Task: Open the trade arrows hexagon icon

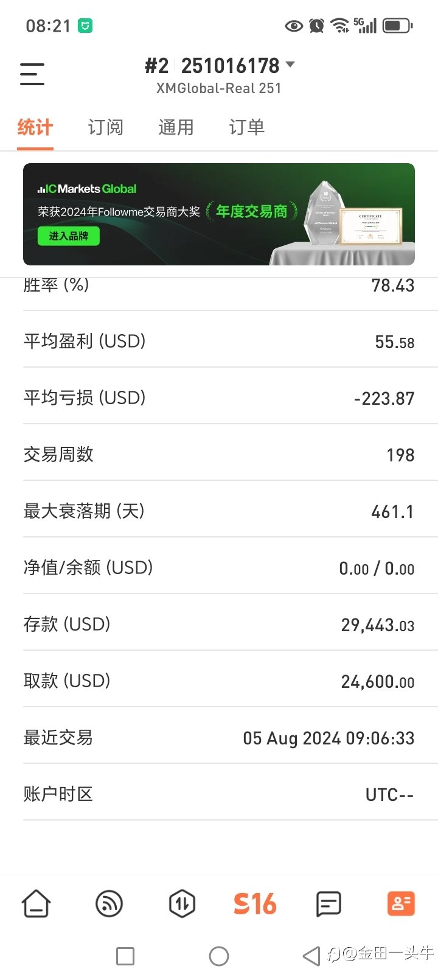Action: [x=182, y=904]
